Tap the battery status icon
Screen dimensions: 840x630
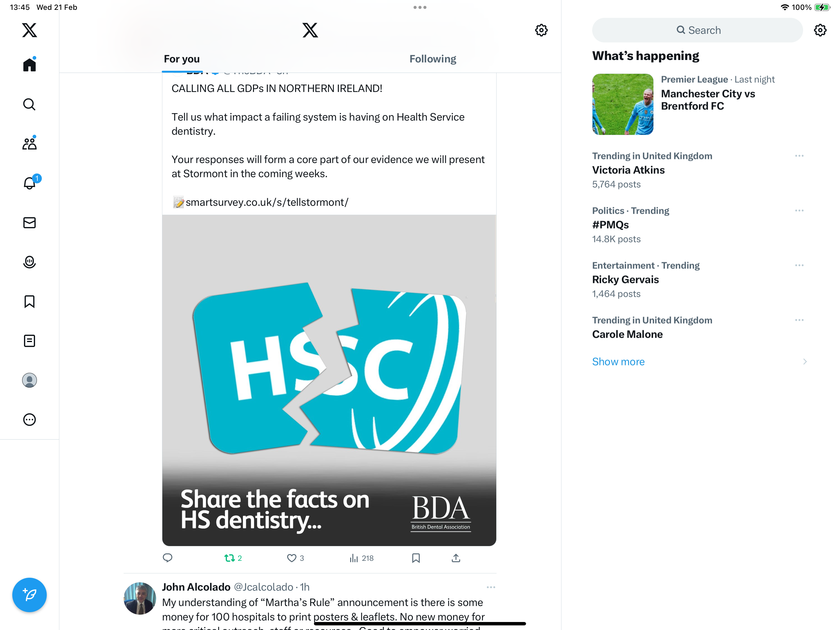822,7
